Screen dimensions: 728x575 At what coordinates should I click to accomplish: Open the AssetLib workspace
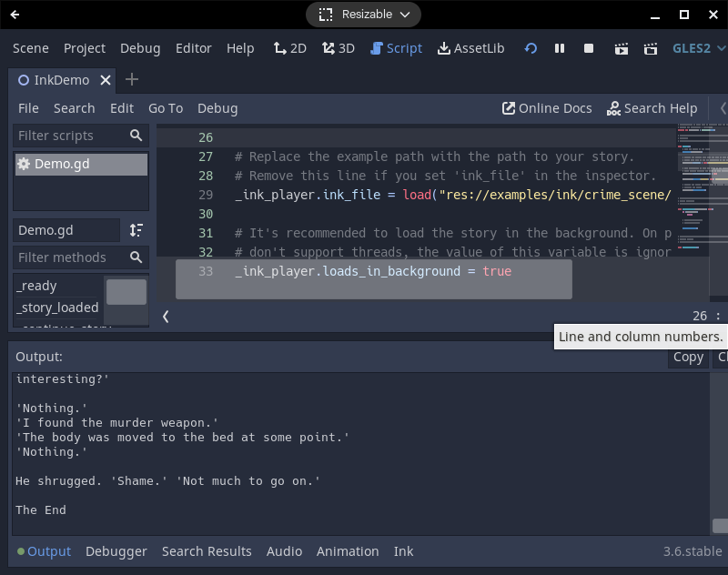coord(470,48)
